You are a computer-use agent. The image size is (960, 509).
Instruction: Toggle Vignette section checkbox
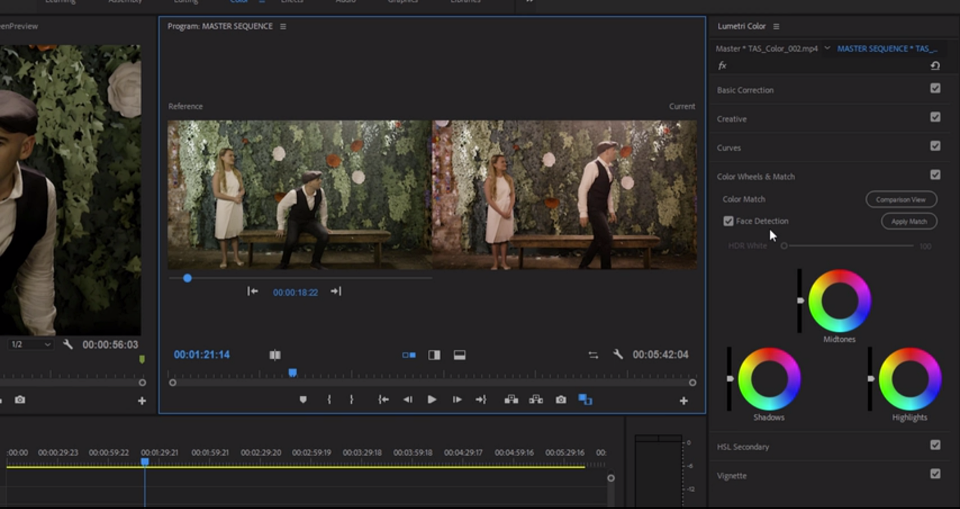point(935,473)
